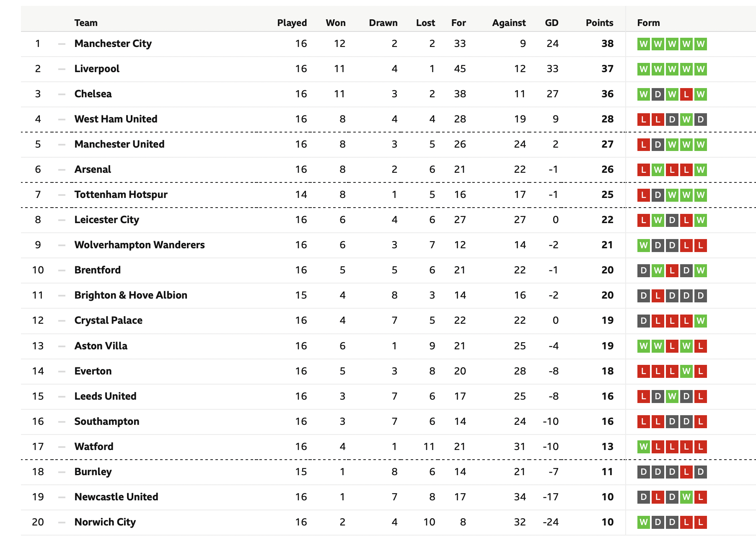Click Watford's green W form badge
756x541 pixels.
pyautogui.click(x=644, y=447)
